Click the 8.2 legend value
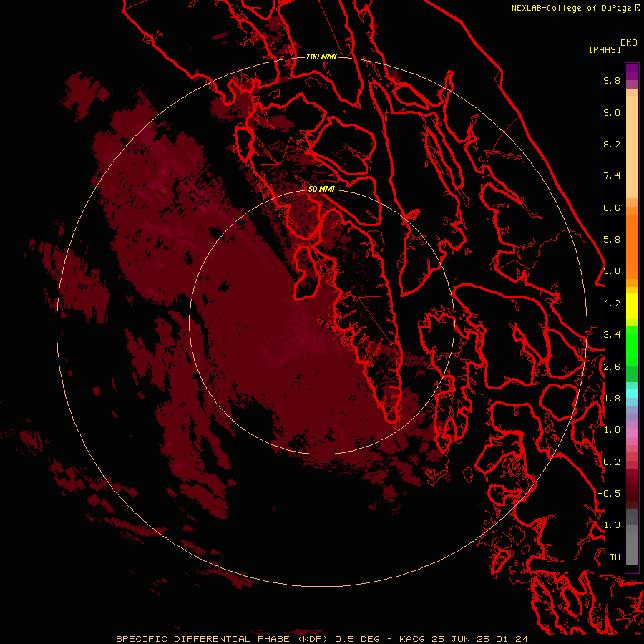Screen dimensions: 644x644 click(612, 144)
